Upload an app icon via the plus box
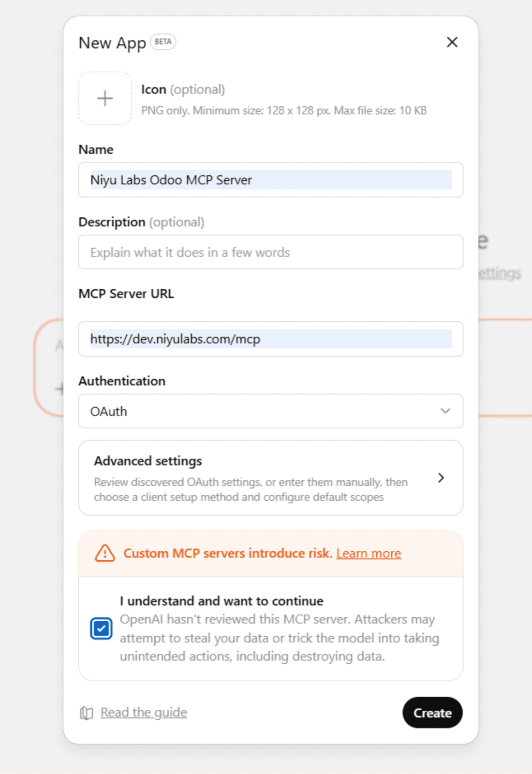The width and height of the screenshot is (532, 774). [x=105, y=98]
